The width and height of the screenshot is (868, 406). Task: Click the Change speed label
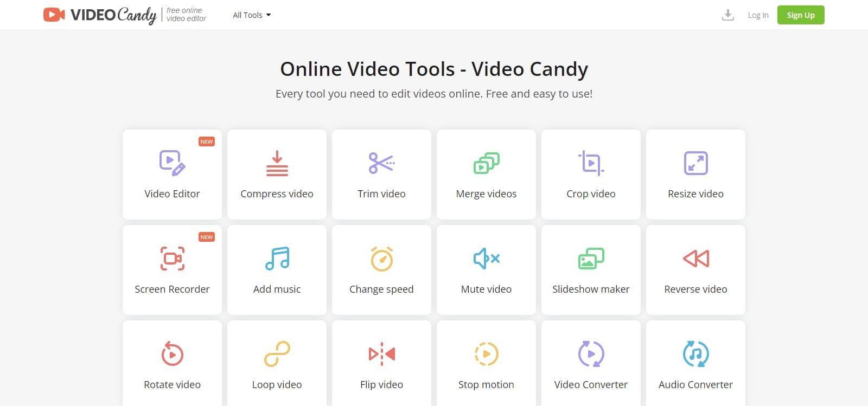pyautogui.click(x=381, y=289)
